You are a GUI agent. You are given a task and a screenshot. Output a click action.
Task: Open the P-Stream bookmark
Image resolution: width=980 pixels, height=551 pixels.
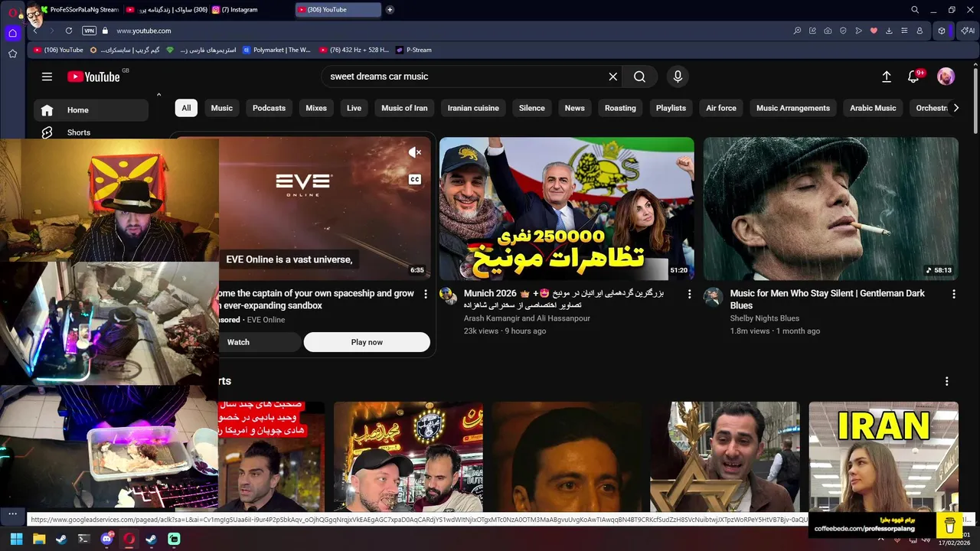pyautogui.click(x=413, y=50)
